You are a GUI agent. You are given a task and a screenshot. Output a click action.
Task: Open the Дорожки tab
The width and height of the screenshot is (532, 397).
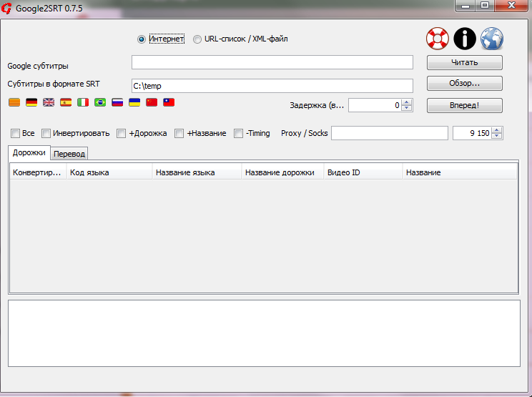tap(29, 152)
